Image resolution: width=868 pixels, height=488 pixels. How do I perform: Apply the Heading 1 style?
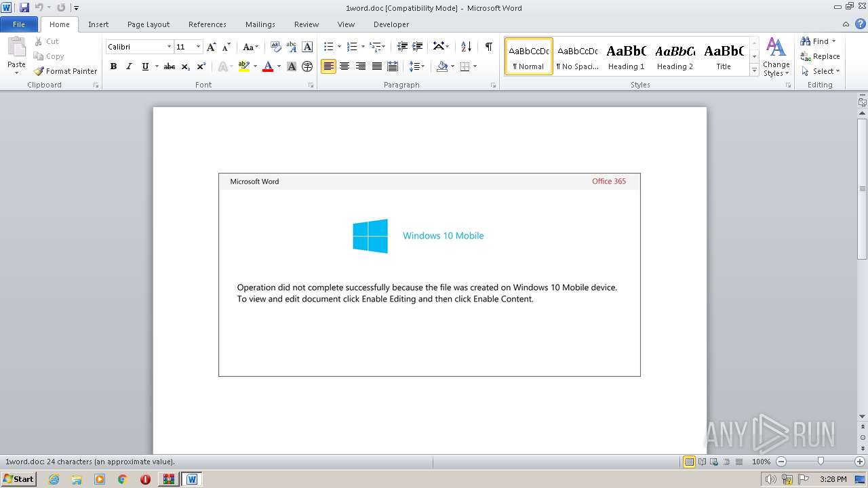(626, 56)
